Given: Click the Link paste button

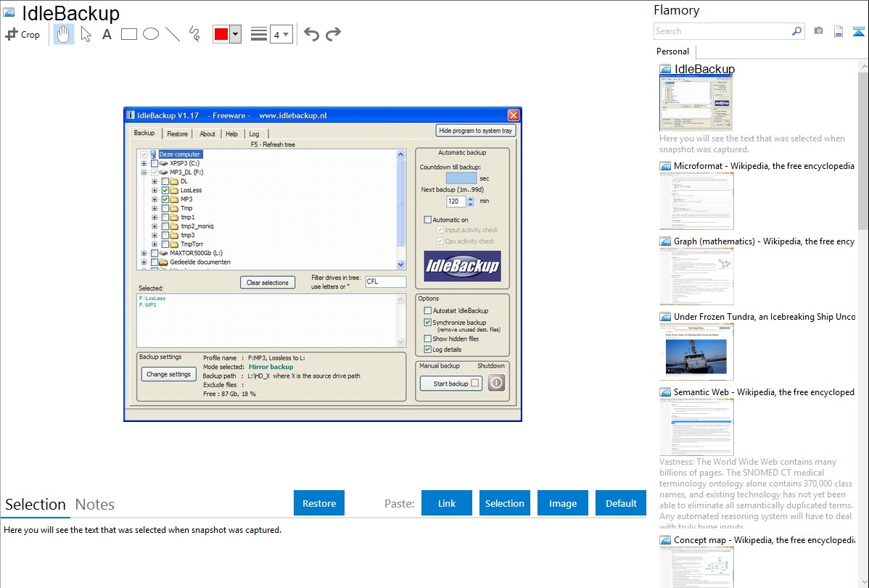Looking at the screenshot, I should pos(447,503).
